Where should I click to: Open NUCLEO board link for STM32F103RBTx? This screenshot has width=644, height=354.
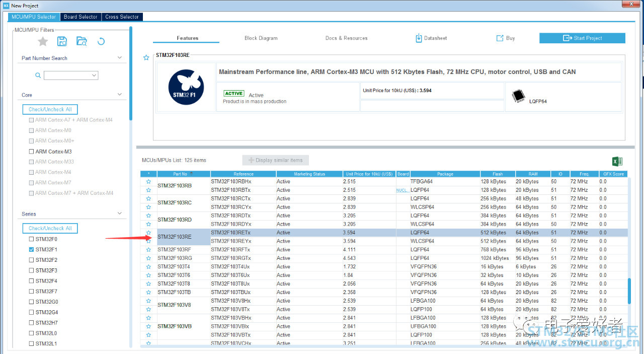point(403,190)
